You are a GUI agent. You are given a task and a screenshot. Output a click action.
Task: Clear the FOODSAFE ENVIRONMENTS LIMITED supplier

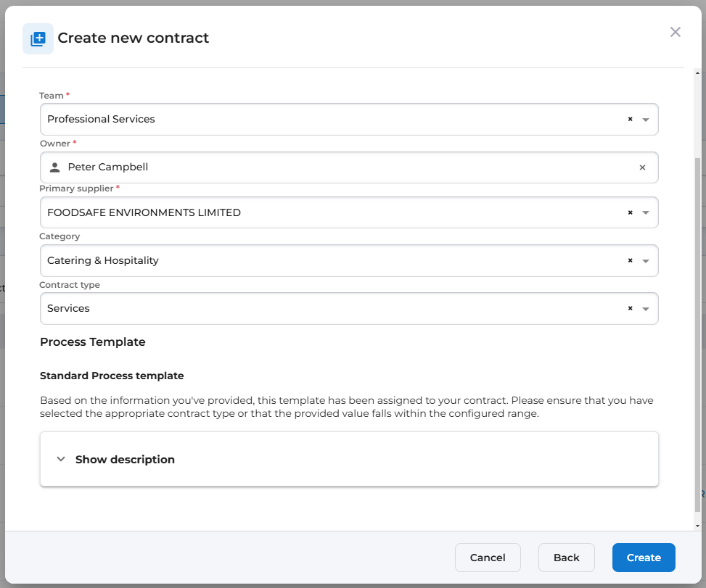click(x=630, y=212)
